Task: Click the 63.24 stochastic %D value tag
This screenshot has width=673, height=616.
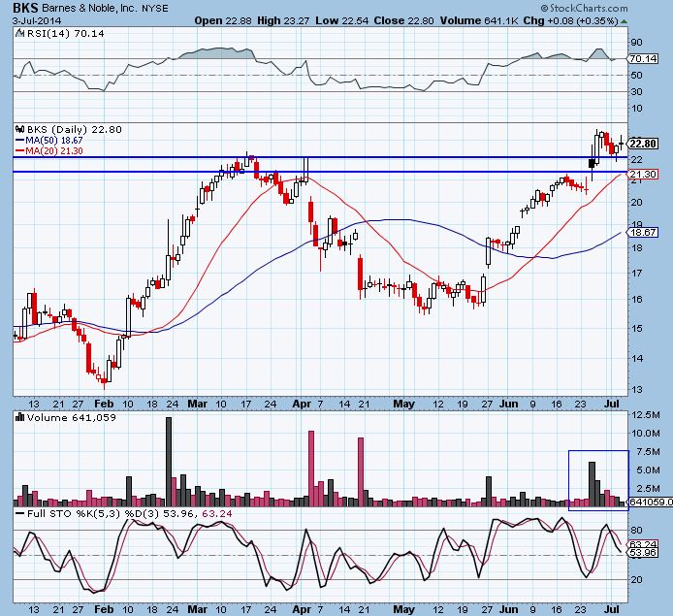Action: click(643, 544)
